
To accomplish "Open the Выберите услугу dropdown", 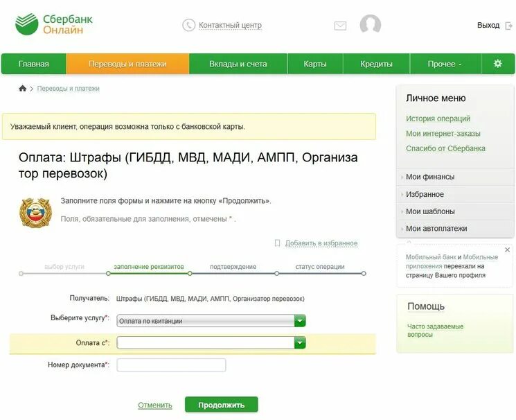I will point(211,321).
